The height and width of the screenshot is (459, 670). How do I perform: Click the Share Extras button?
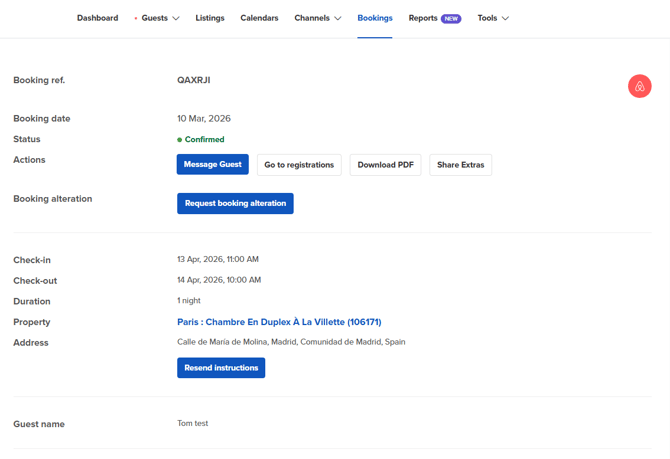[460, 165]
